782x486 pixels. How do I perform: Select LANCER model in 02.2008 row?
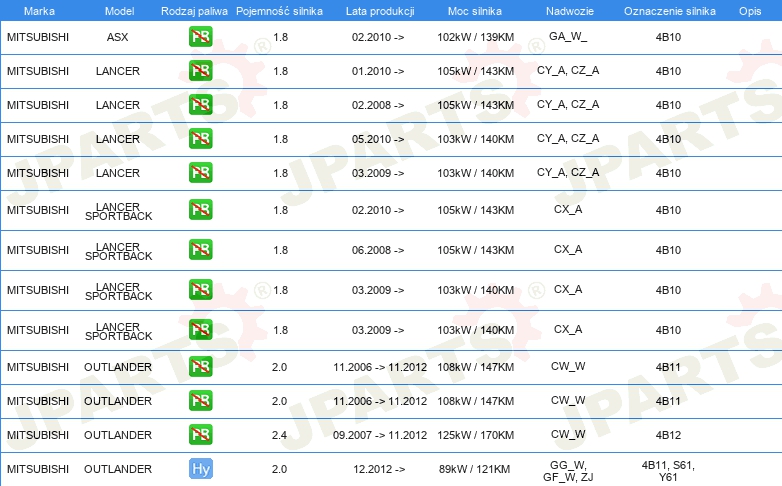pyautogui.click(x=118, y=105)
